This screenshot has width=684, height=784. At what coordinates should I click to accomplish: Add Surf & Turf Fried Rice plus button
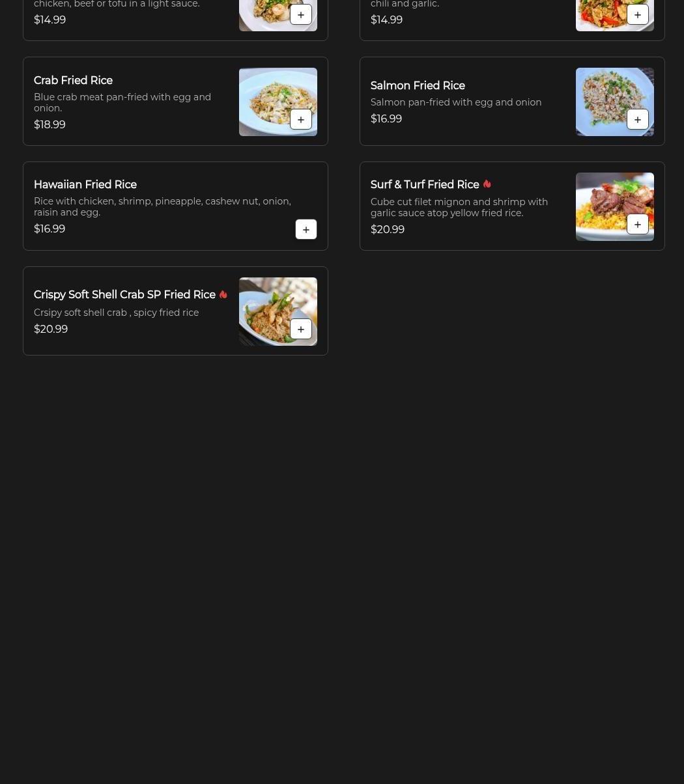tap(638, 225)
